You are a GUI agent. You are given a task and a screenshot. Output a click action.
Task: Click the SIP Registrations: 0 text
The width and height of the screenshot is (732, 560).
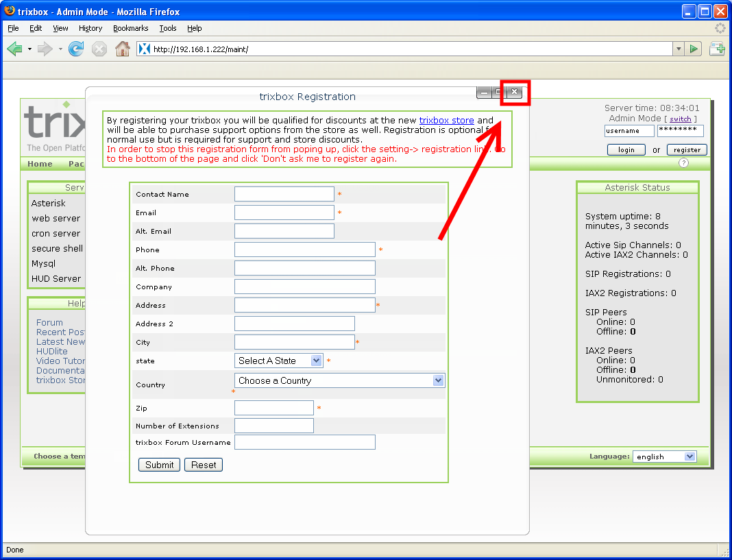[x=628, y=273]
